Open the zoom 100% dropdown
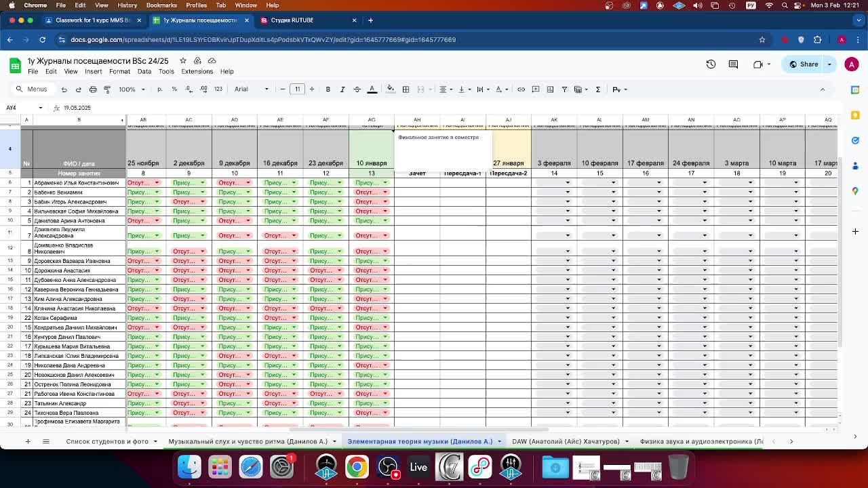Viewport: 868px width, 488px height. coord(132,89)
